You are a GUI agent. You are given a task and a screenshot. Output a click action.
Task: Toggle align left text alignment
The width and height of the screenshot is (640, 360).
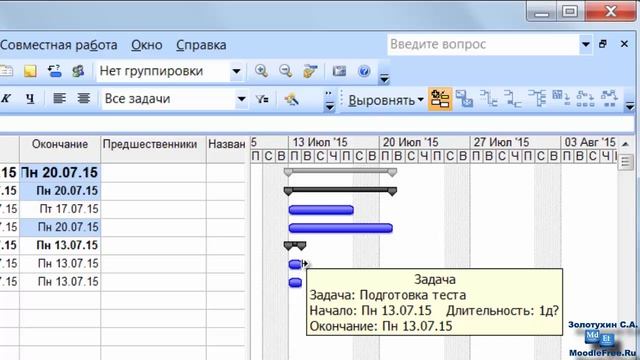click(x=60, y=98)
